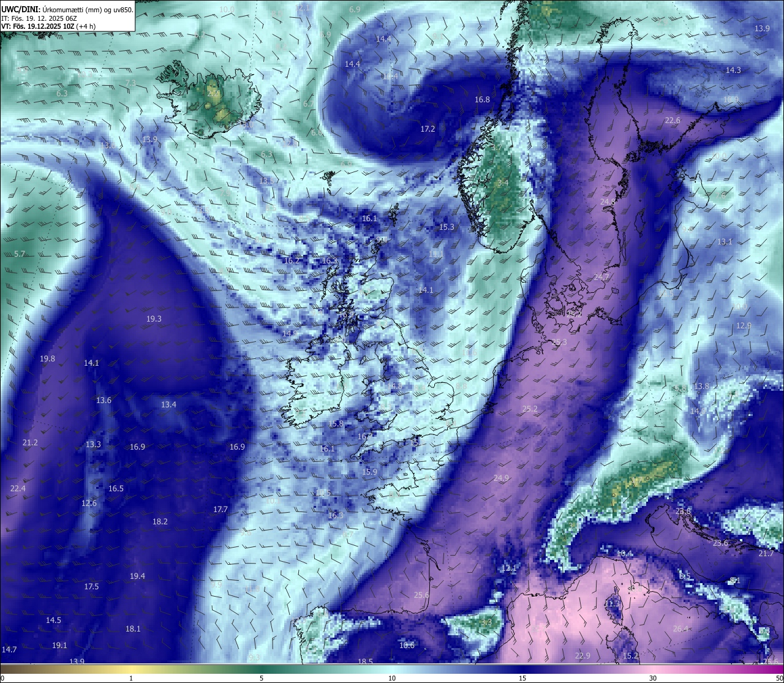Click the 12.1 value on the map
Screen dimensions: 784x683
[x=509, y=568]
